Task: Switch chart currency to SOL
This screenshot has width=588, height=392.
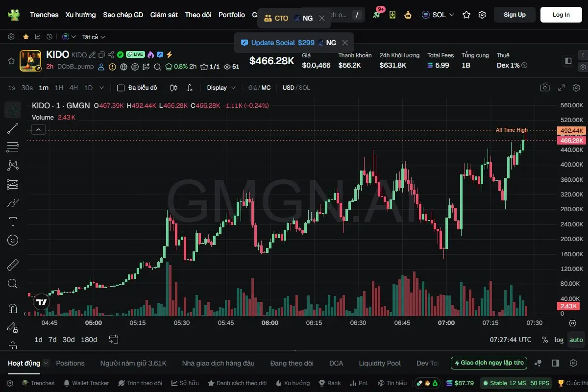Action: (x=304, y=88)
